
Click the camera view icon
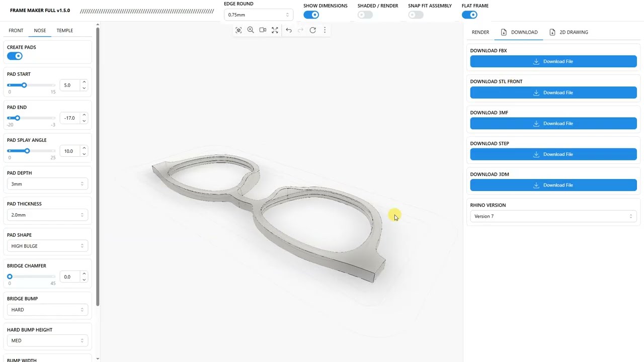point(263,30)
